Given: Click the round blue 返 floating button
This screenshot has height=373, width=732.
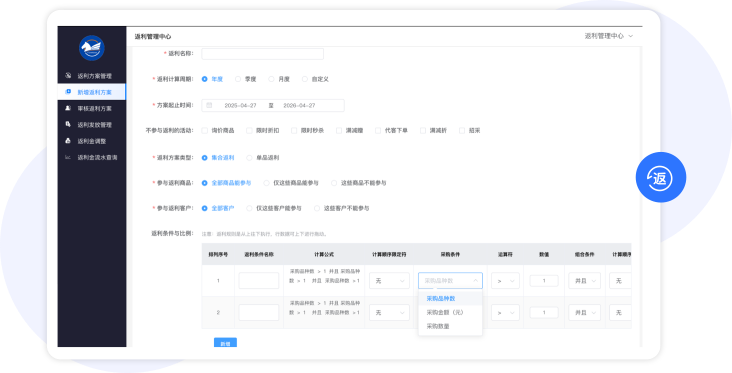Looking at the screenshot, I should pos(661,177).
